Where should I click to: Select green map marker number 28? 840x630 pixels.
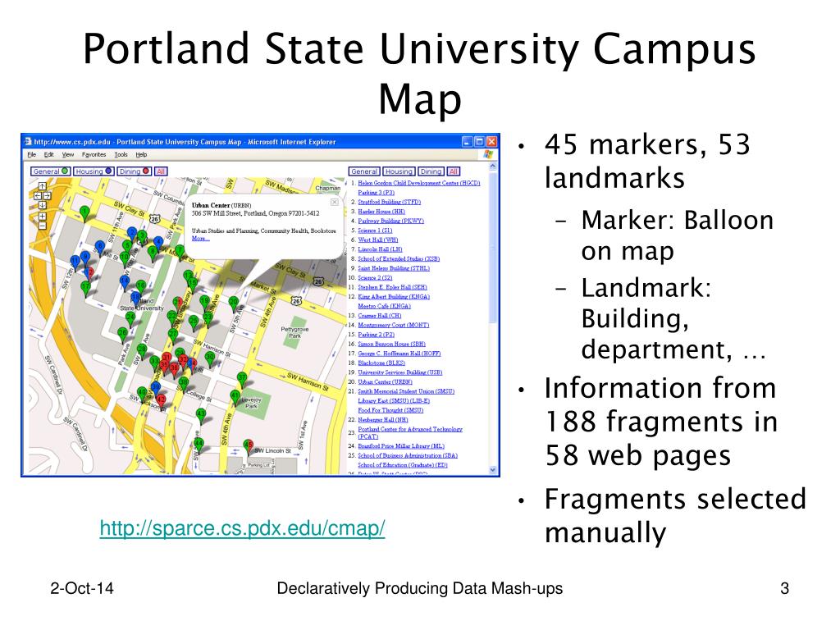[142, 351]
